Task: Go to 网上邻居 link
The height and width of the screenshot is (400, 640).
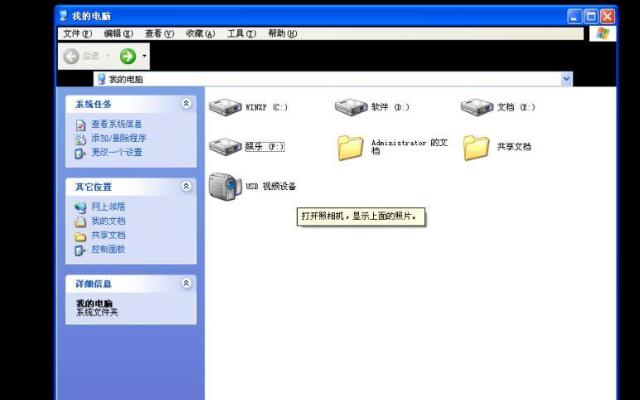Action: (108, 207)
